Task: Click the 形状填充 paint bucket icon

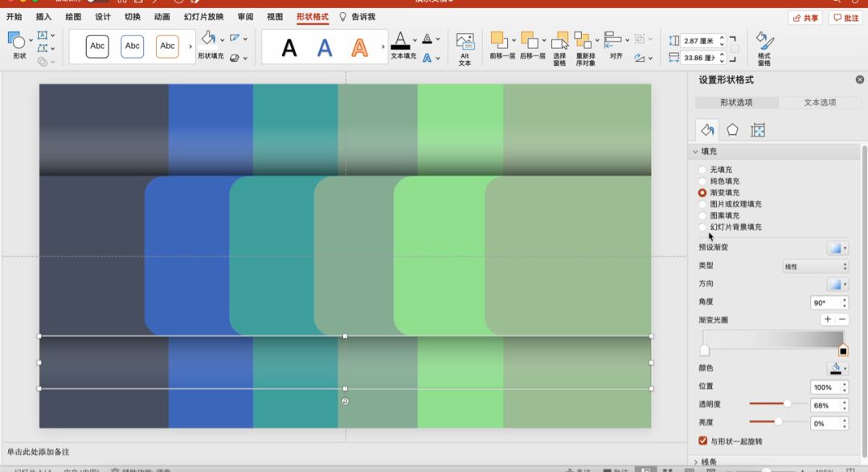Action: 209,39
